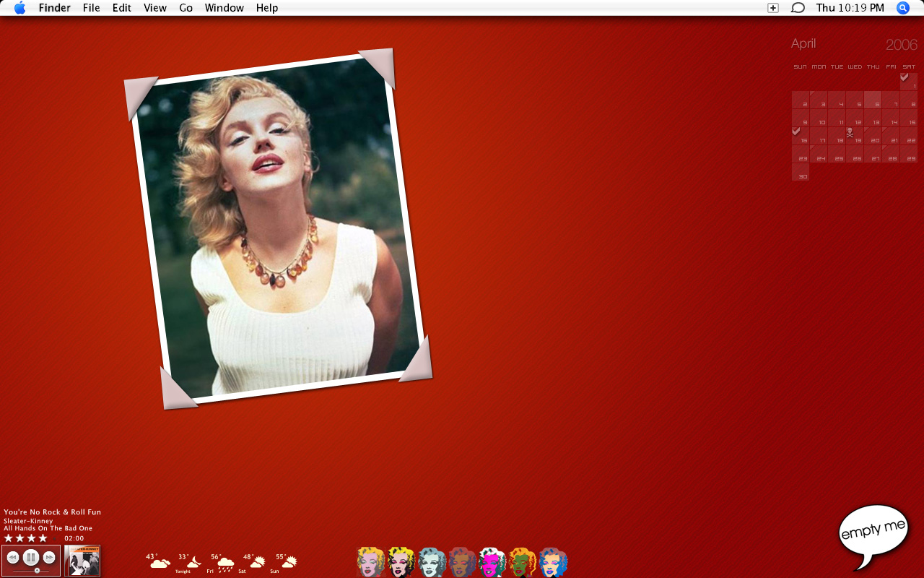This screenshot has height=578, width=924.
Task: Select April 24 on the calendar
Action: pyautogui.click(x=819, y=154)
